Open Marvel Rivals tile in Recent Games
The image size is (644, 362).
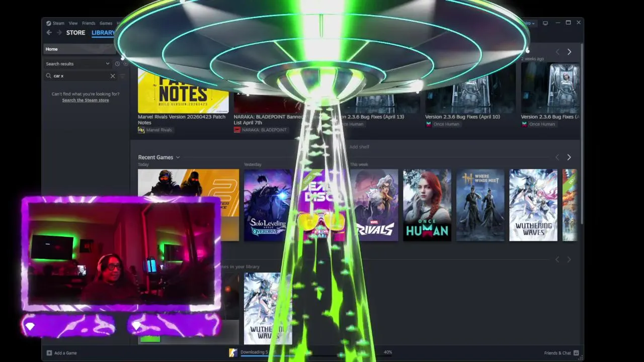pyautogui.click(x=374, y=205)
